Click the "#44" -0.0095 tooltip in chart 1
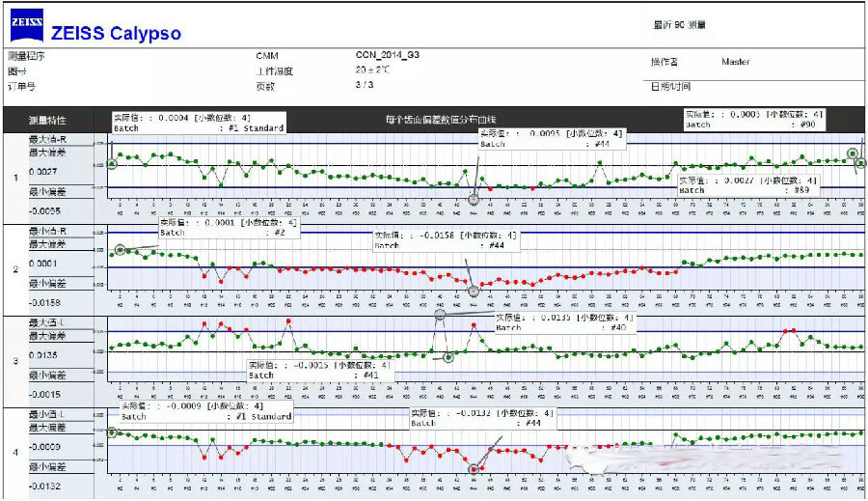The width and height of the screenshot is (868, 501). 552,139
